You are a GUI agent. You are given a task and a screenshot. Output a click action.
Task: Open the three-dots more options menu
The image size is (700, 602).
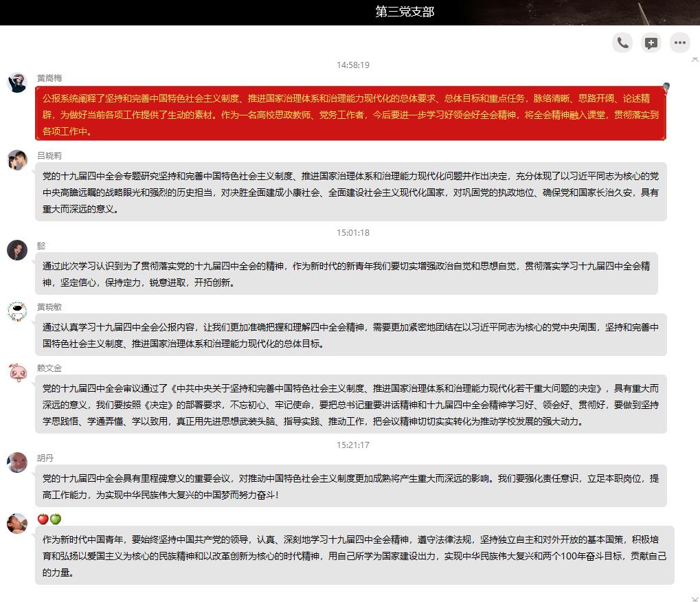click(x=680, y=43)
